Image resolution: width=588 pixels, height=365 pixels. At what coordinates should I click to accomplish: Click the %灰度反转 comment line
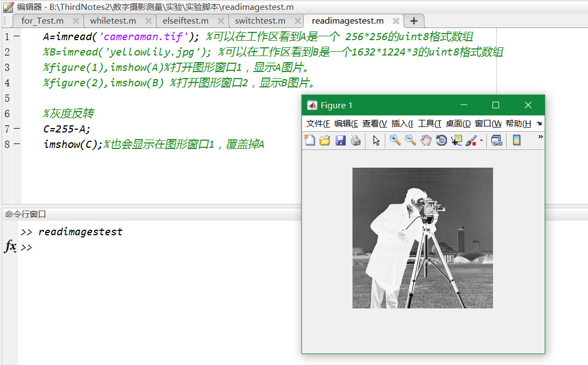coord(69,113)
